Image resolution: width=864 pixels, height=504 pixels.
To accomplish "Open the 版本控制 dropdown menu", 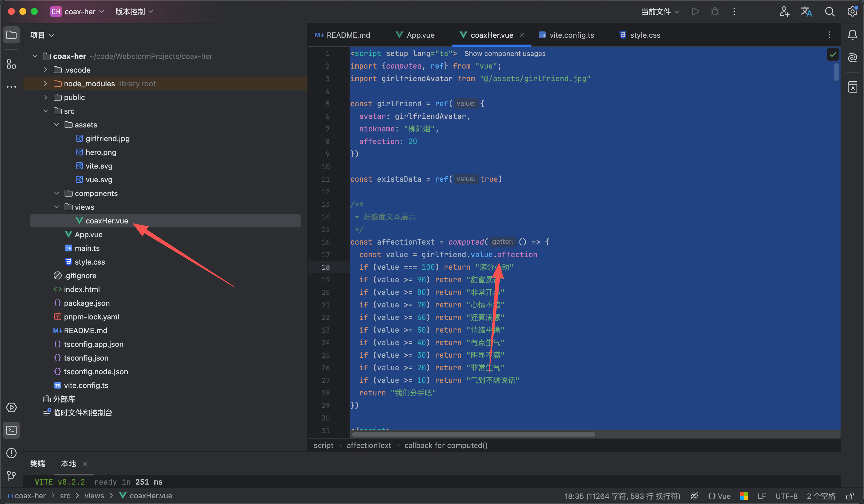I will point(134,12).
